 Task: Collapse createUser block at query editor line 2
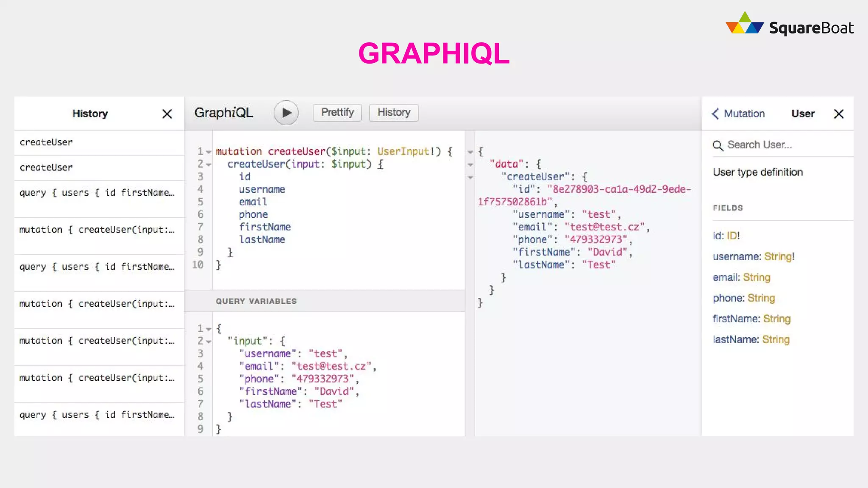(x=209, y=165)
